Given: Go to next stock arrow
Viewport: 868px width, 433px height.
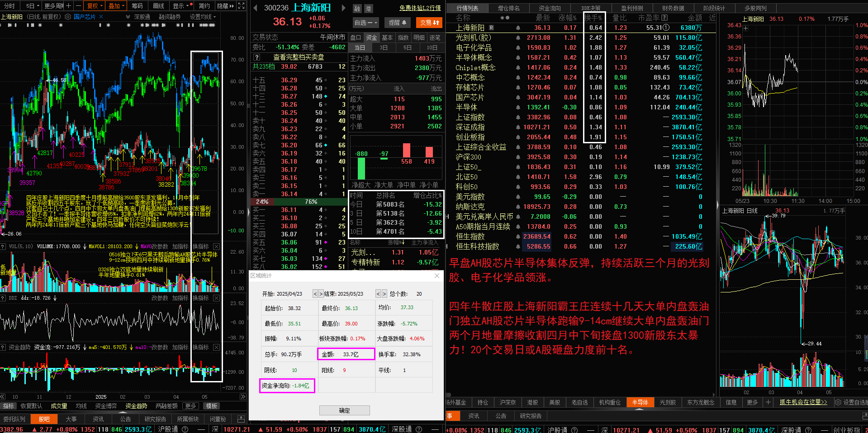Looking at the screenshot, I should click(343, 8).
